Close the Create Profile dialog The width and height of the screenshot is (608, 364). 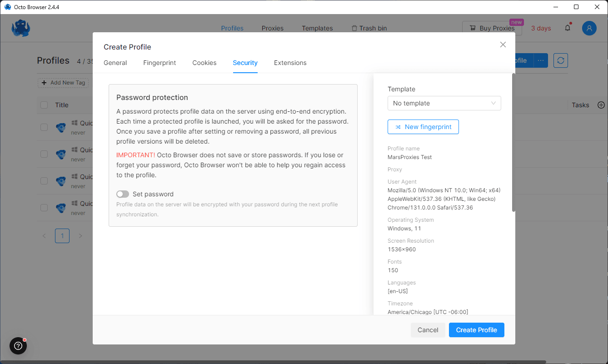[x=503, y=45]
